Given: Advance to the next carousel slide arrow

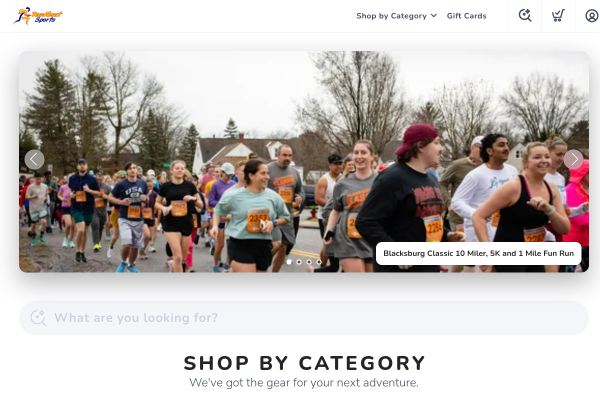Looking at the screenshot, I should pos(573,159).
